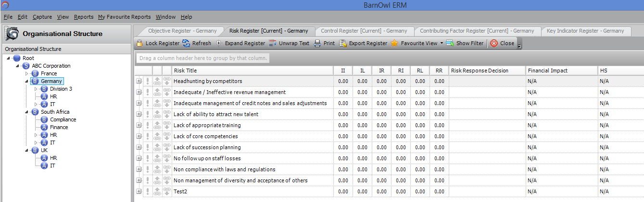The width and height of the screenshot is (644, 202).
Task: Click the Show Filter icon
Action: 450,43
